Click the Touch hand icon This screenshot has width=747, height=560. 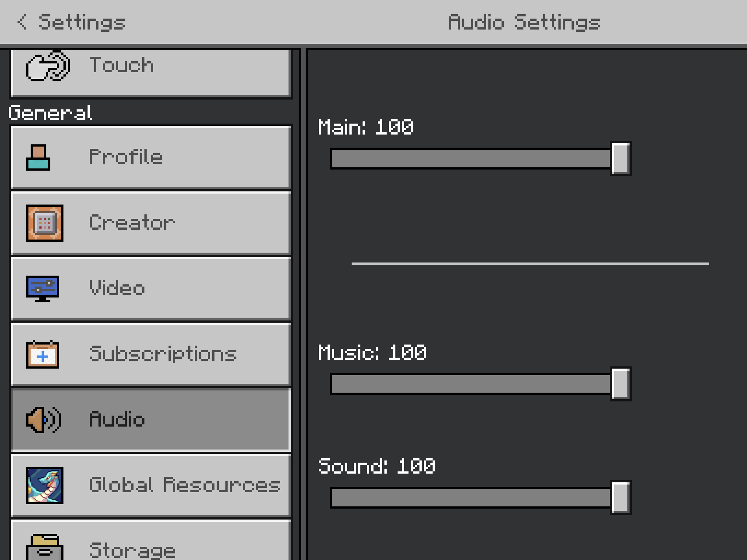(48, 66)
